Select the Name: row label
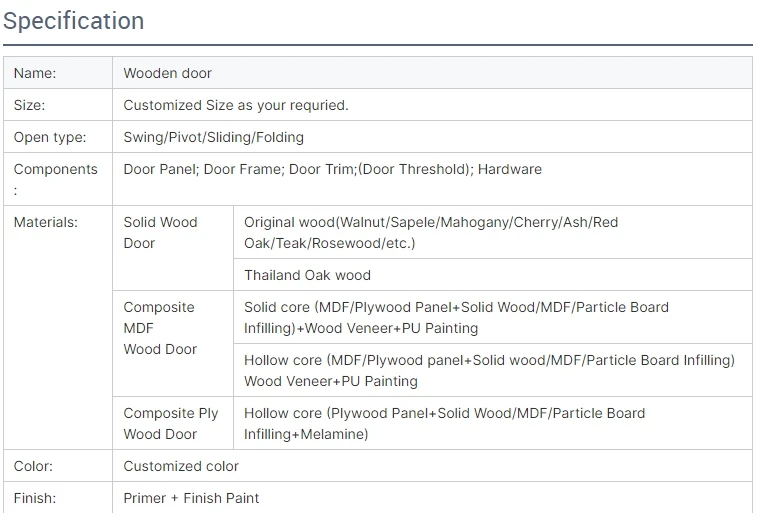 (35, 73)
